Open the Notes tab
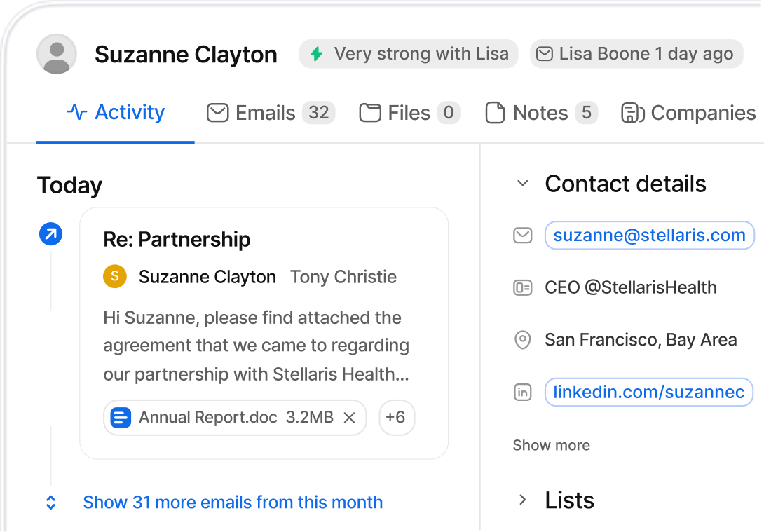The width and height of the screenshot is (764, 532). (540, 113)
